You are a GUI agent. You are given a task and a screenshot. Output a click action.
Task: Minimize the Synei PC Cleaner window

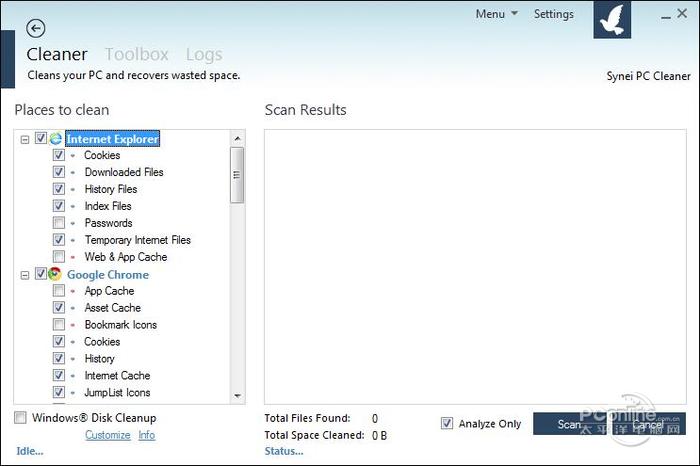coord(666,16)
